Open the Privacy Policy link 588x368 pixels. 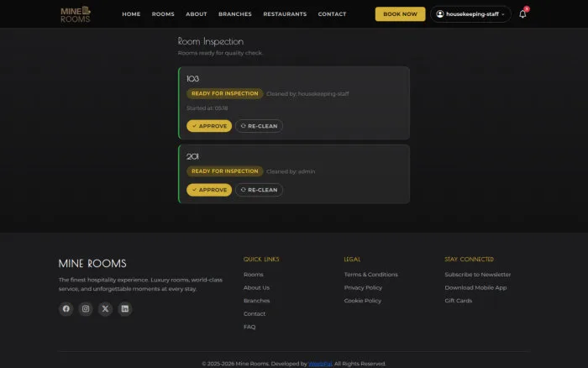(x=363, y=287)
